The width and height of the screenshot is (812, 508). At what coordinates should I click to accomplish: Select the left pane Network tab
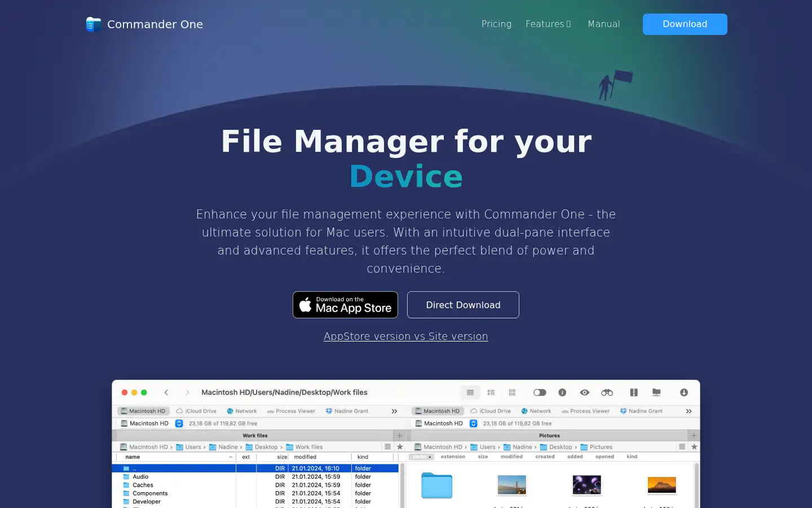pos(241,411)
